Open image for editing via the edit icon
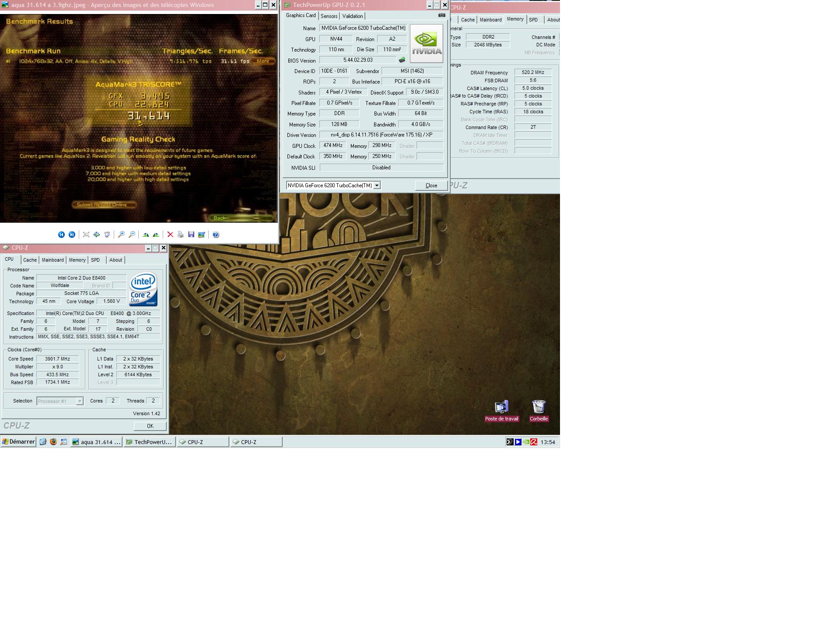 pos(202,235)
